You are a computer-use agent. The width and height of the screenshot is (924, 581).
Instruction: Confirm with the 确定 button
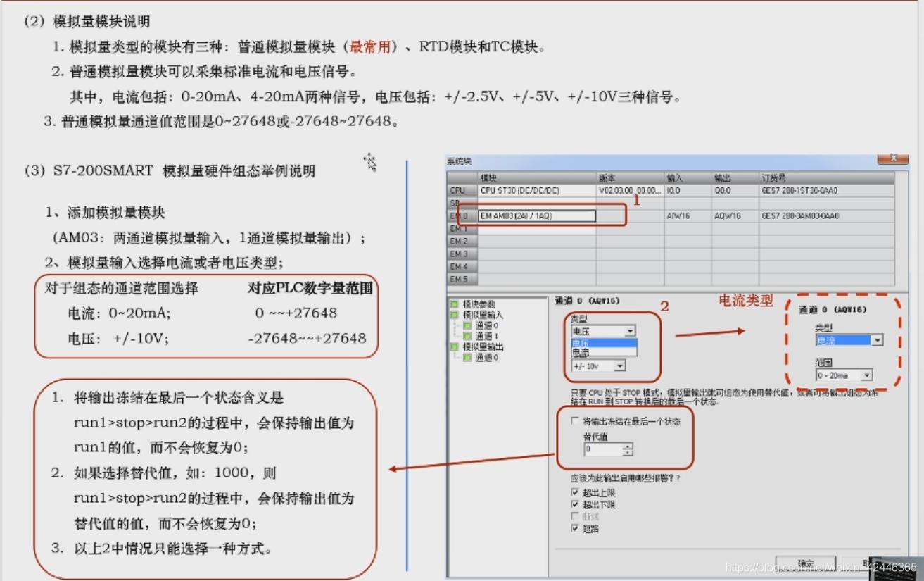coord(806,564)
